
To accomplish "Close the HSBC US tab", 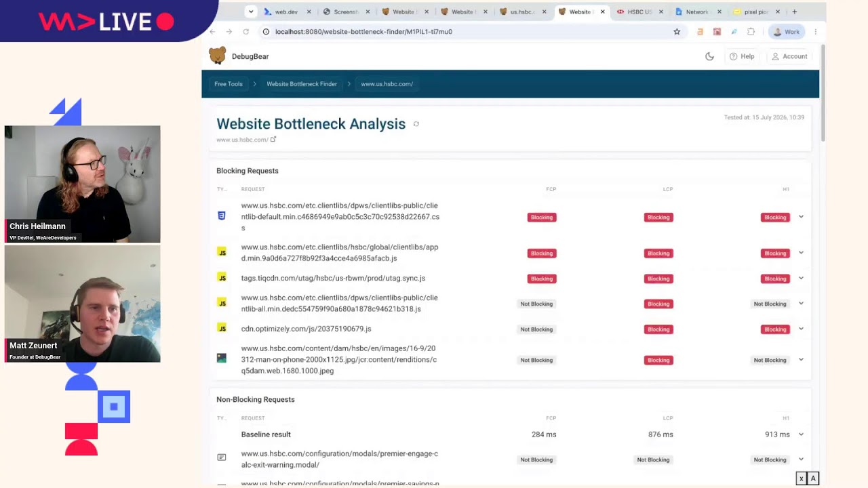I will [661, 12].
